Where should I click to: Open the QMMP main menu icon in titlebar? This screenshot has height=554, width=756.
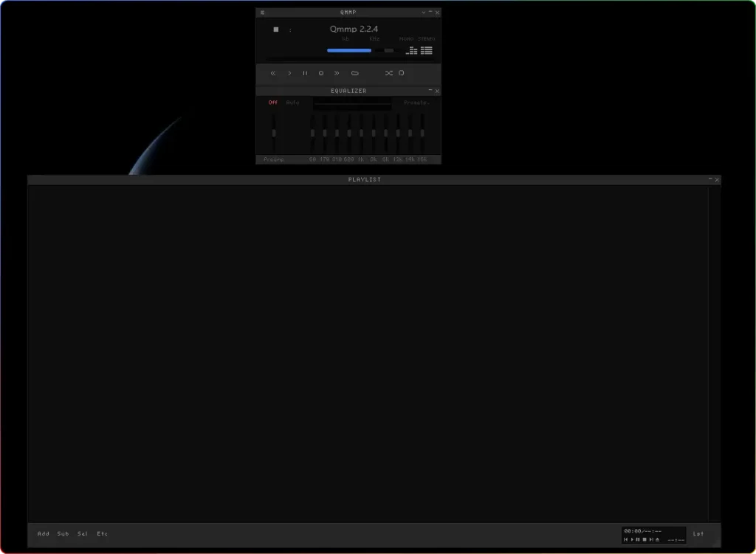[x=262, y=13]
